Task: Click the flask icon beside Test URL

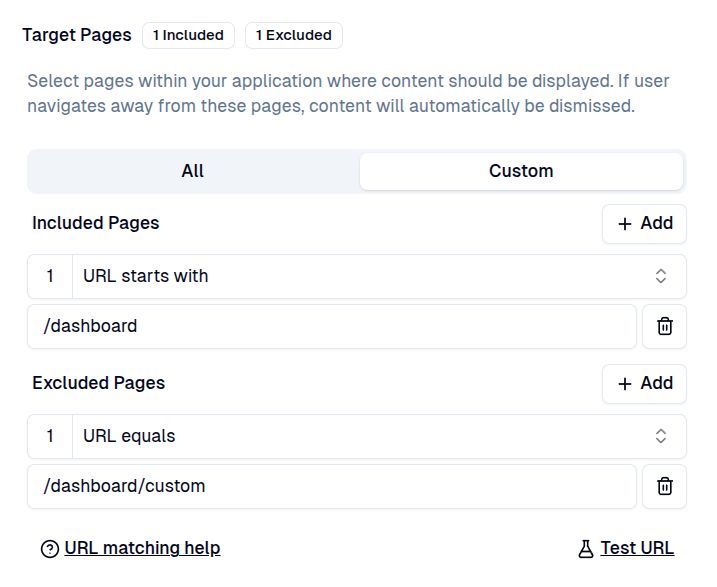Action: [x=586, y=549]
